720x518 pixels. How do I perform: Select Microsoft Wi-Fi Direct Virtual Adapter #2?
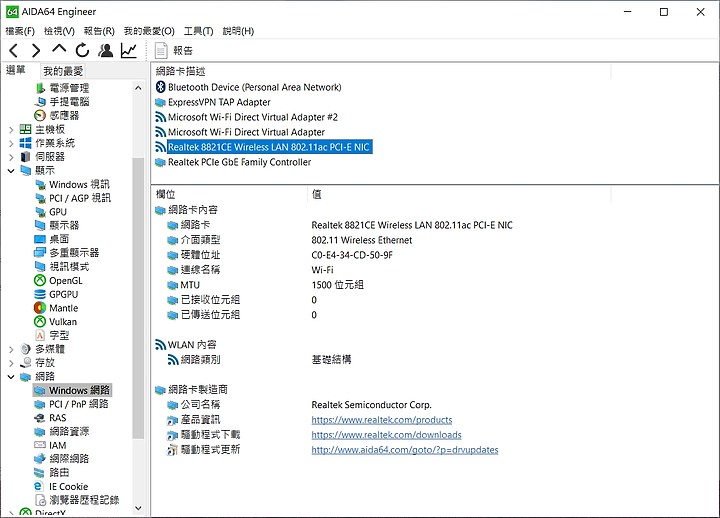tap(247, 117)
